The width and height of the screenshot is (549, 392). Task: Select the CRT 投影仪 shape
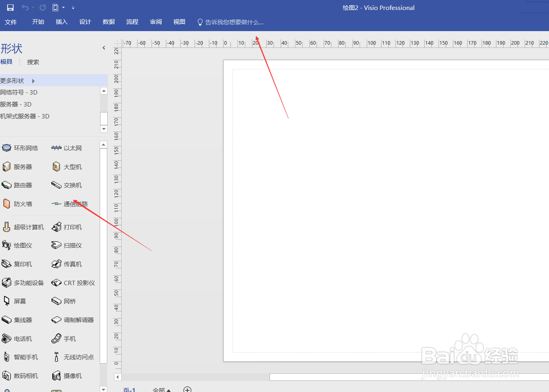point(73,283)
